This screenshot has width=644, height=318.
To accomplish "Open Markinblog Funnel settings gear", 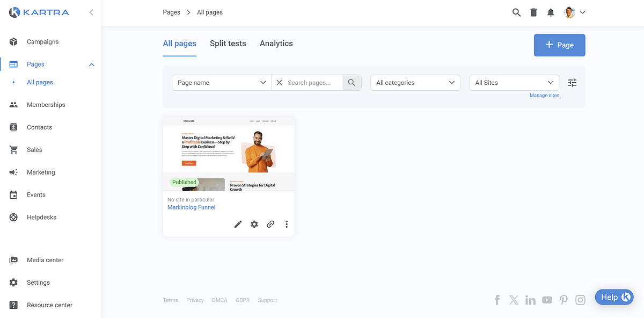I will coord(254,224).
